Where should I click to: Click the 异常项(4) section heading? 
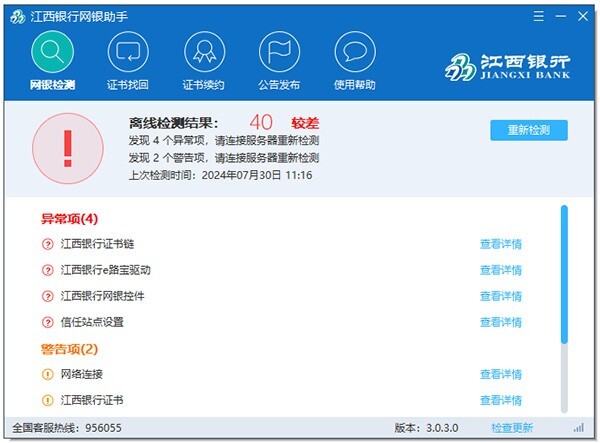point(69,219)
